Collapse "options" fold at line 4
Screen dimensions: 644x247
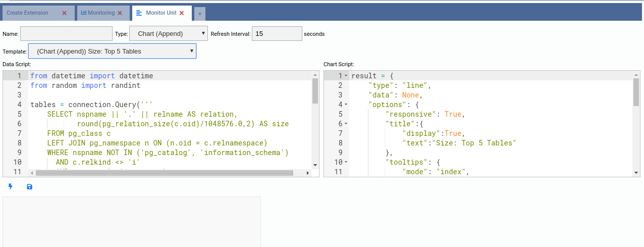tap(346, 105)
